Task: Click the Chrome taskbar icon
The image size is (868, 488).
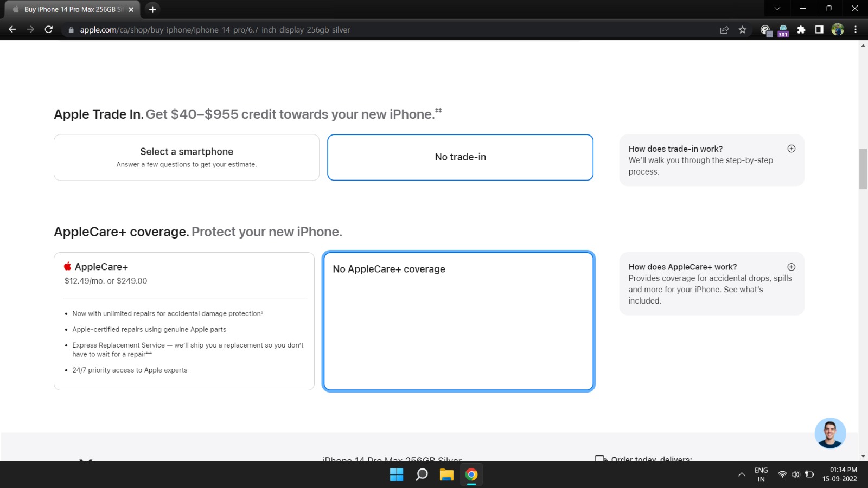Action: [x=471, y=474]
